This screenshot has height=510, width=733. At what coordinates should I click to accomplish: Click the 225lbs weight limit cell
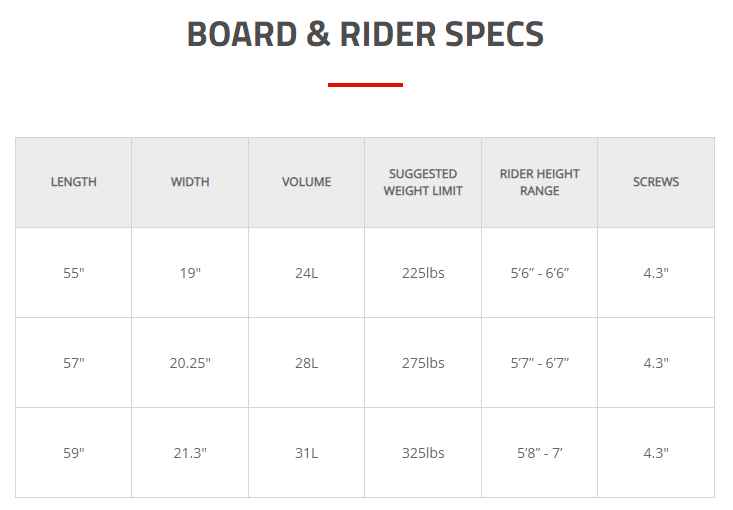(x=423, y=273)
